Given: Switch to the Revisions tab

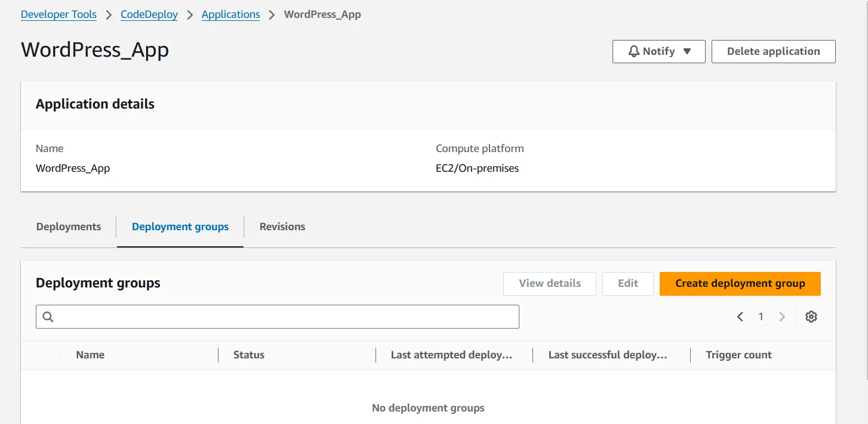Looking at the screenshot, I should click(x=282, y=227).
